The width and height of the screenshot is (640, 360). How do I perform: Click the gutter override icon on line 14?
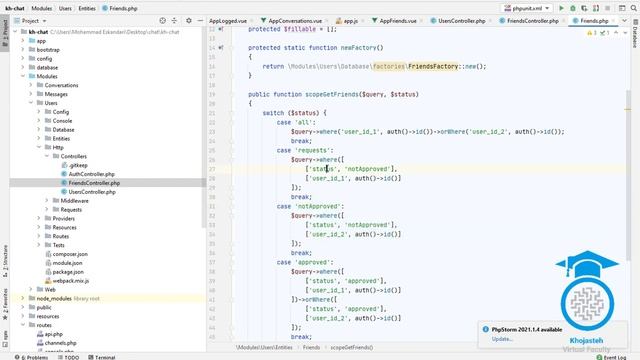pyautogui.click(x=221, y=48)
